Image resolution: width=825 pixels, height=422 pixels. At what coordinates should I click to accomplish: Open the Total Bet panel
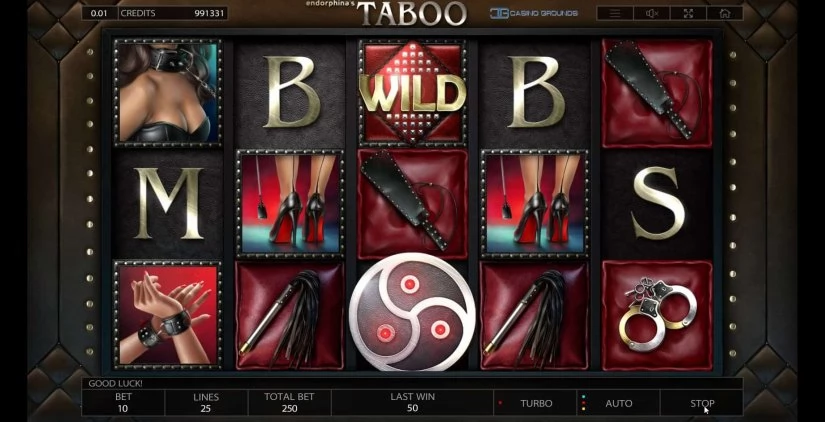[x=289, y=403]
